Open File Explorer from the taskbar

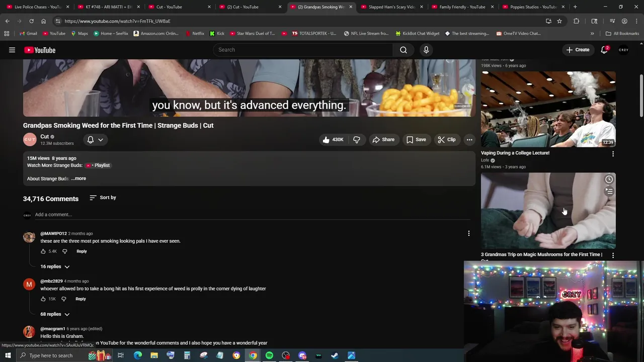pyautogui.click(x=154, y=355)
